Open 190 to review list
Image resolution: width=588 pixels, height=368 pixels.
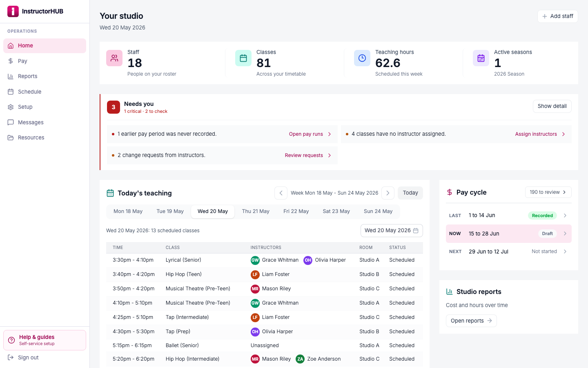click(x=548, y=192)
